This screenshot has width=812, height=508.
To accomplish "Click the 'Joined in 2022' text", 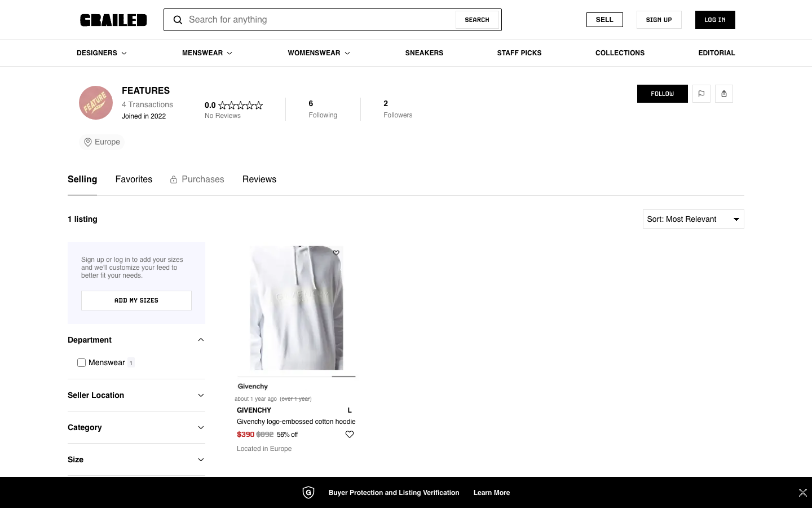I will point(144,116).
